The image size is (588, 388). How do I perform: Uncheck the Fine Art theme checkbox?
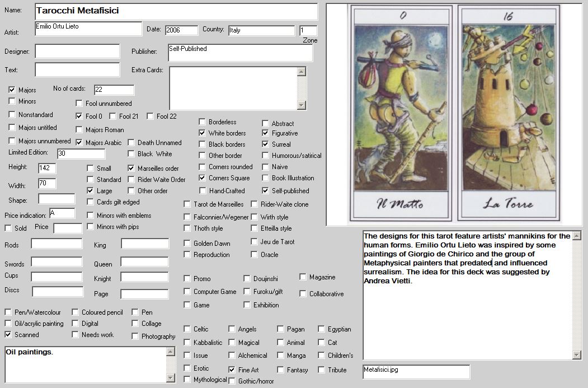pyautogui.click(x=232, y=370)
